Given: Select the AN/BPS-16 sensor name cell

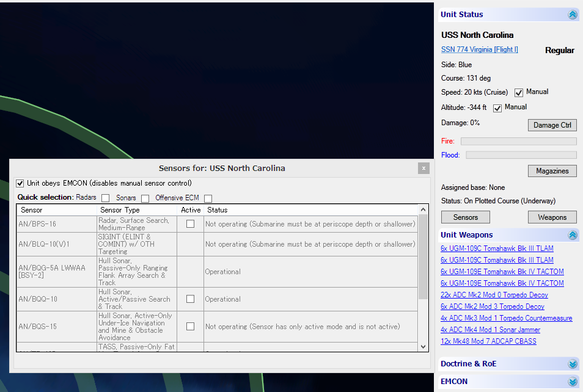Looking at the screenshot, I should coord(57,224).
